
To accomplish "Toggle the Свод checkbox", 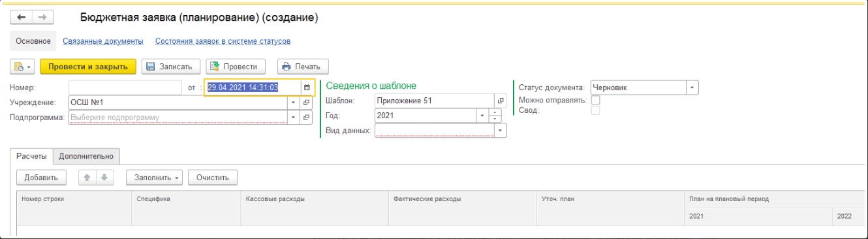I will [x=595, y=110].
